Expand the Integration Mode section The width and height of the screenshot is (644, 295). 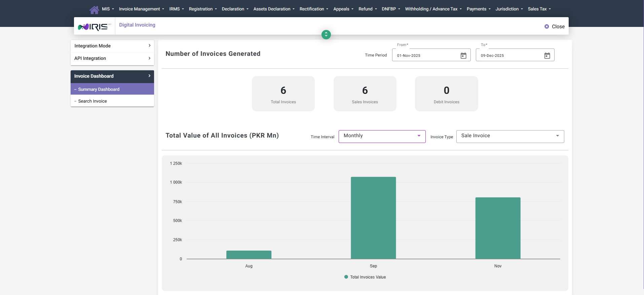tap(112, 46)
